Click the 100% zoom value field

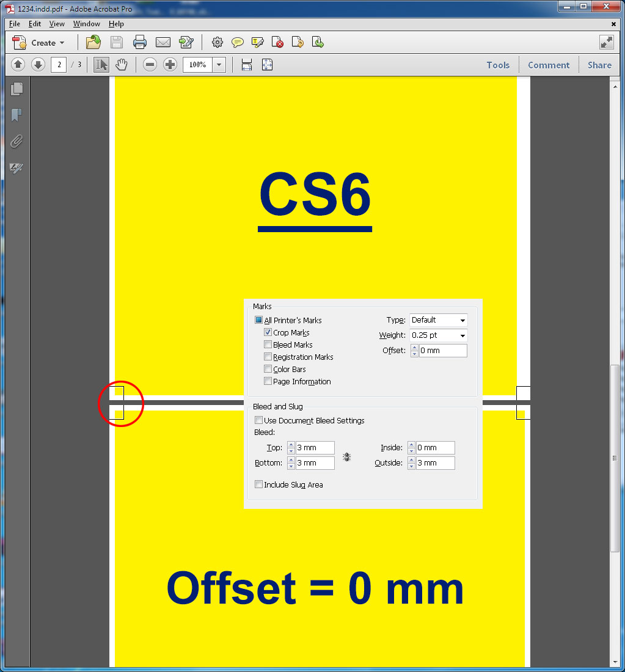pyautogui.click(x=197, y=65)
